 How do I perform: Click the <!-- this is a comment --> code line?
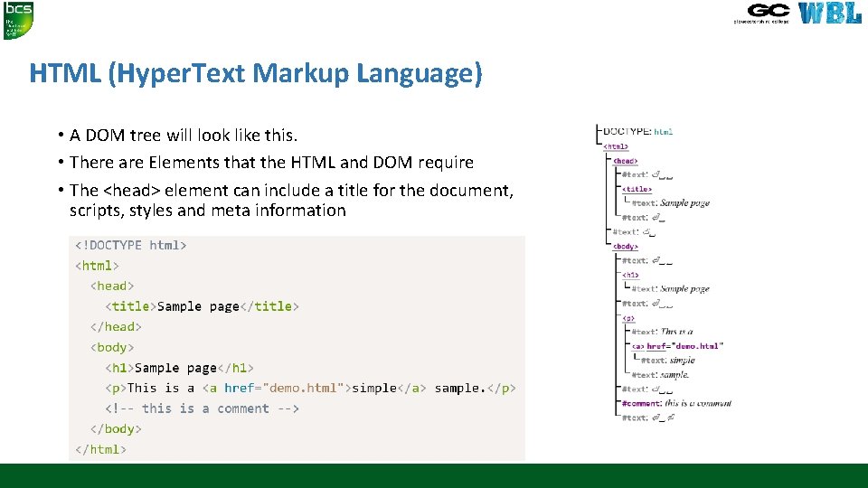click(202, 408)
